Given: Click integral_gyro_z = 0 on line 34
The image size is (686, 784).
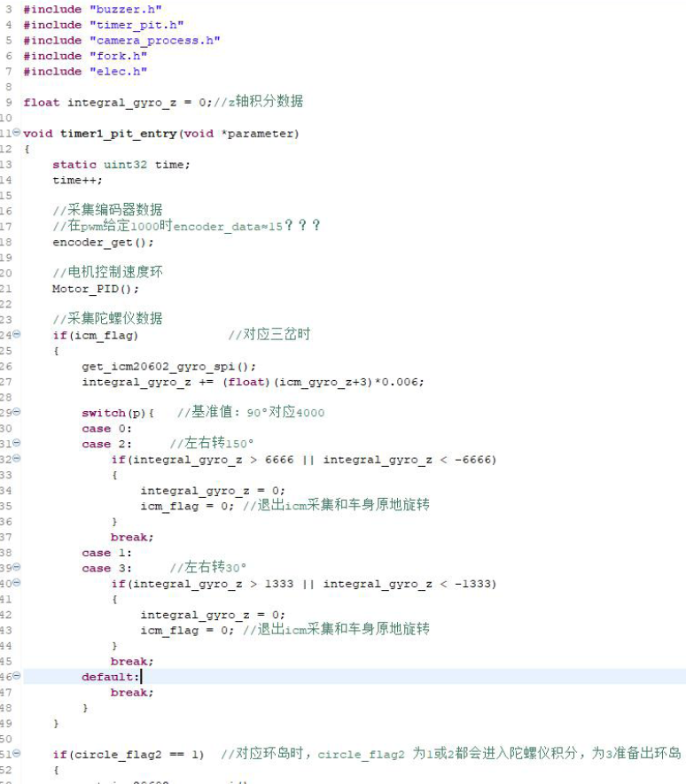Looking at the screenshot, I should [x=213, y=491].
